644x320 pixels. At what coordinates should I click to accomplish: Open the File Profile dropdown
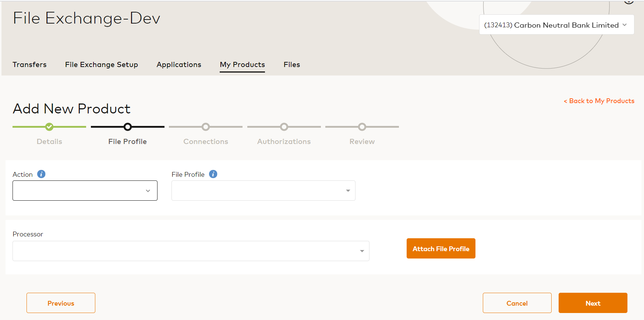(263, 190)
